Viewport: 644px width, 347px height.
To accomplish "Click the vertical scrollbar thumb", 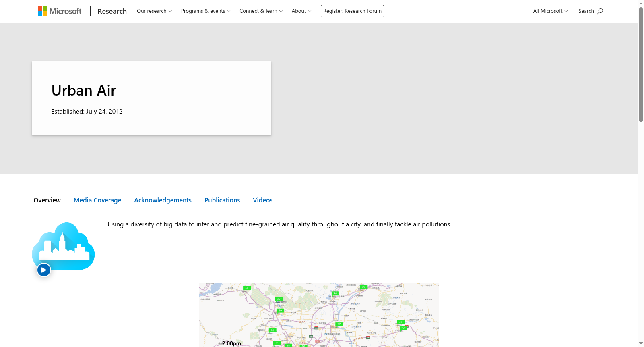I will [x=641, y=64].
